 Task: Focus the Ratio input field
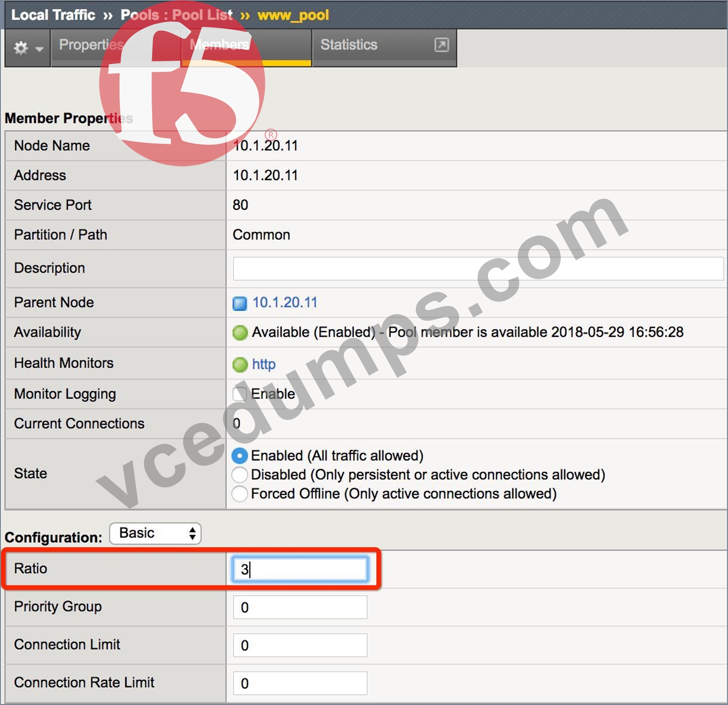pyautogui.click(x=300, y=569)
